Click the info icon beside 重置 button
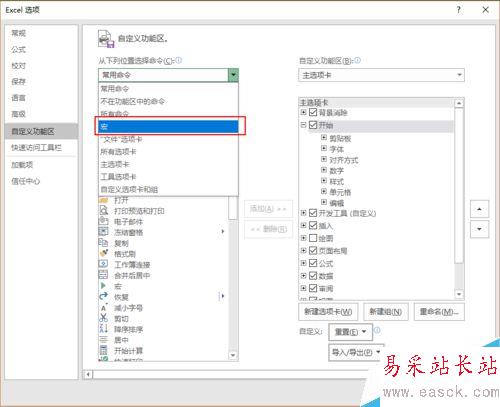 [377, 330]
